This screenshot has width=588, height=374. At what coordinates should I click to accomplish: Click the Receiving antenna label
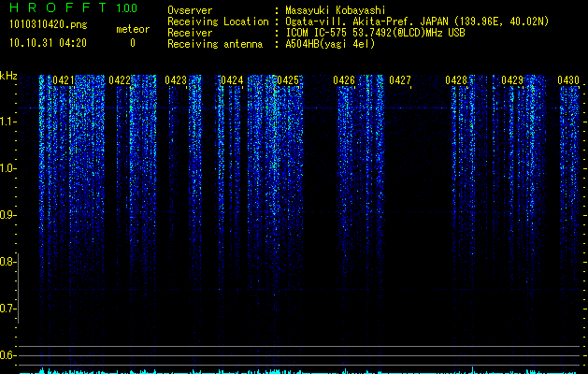coord(215,44)
